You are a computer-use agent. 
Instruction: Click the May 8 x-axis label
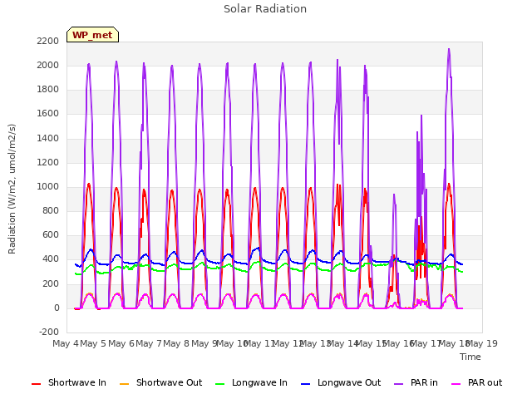[x=176, y=343]
